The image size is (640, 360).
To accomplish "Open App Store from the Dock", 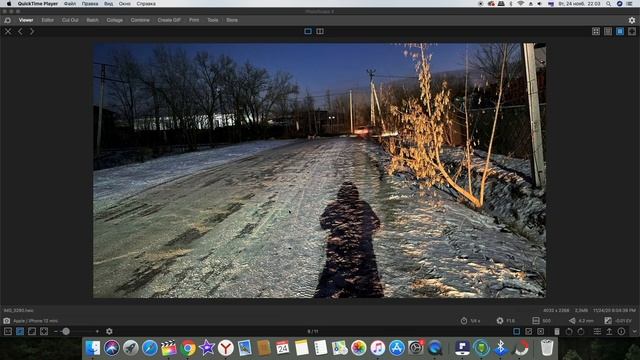I will (x=397, y=348).
